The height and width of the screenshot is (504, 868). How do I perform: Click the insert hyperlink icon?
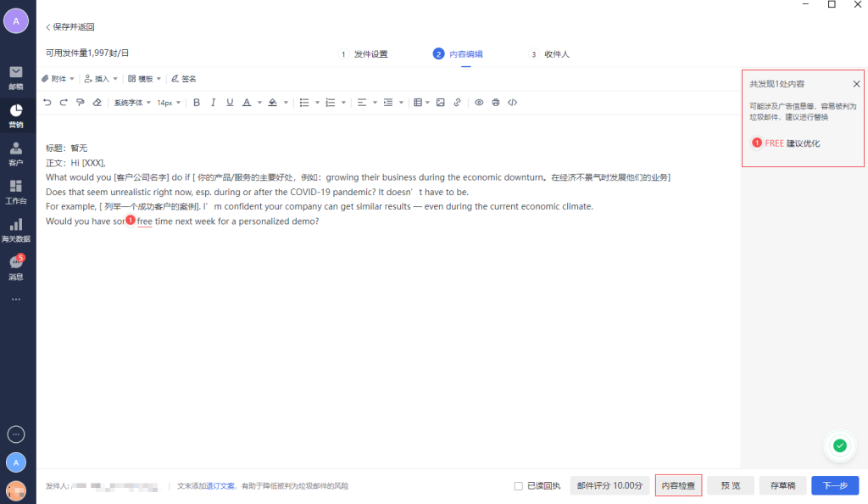tap(457, 103)
